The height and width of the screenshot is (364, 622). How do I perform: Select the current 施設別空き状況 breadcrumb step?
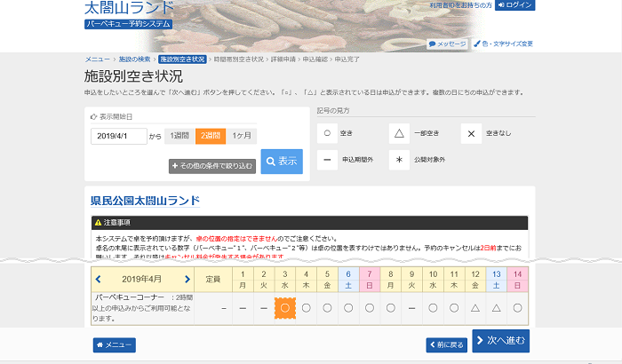click(182, 59)
